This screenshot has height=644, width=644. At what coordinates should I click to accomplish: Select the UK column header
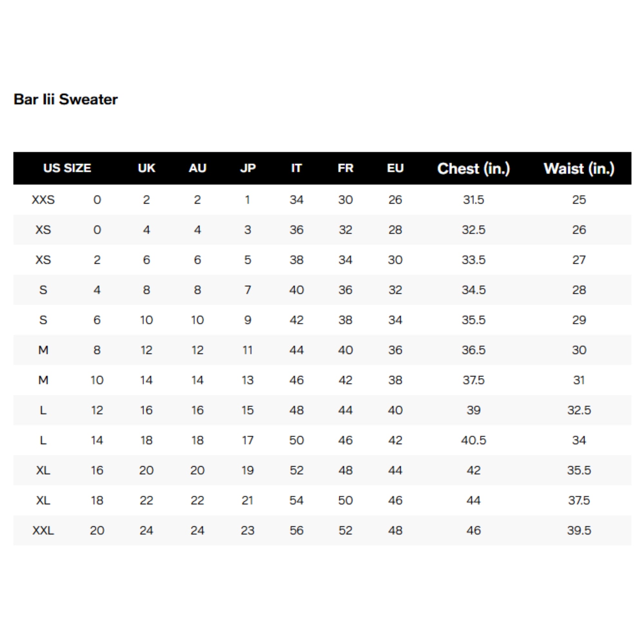click(146, 168)
